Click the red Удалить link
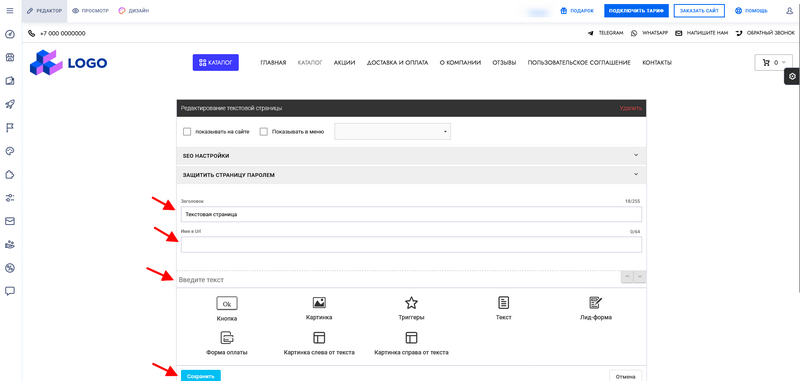The width and height of the screenshot is (800, 381). pyautogui.click(x=631, y=108)
